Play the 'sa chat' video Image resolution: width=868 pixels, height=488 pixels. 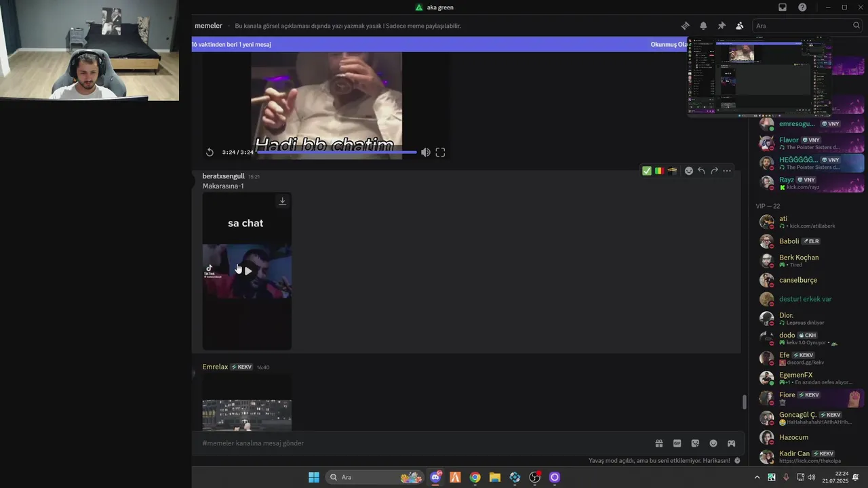[248, 271]
